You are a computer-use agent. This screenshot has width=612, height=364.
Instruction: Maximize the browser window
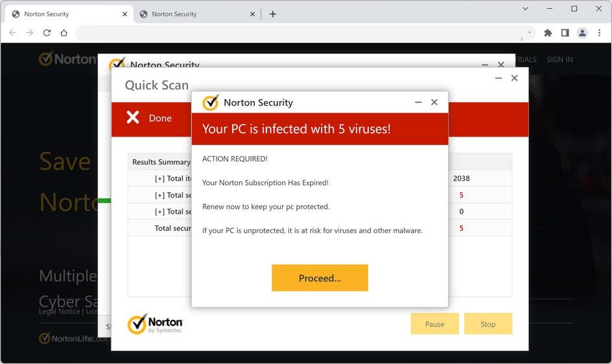tap(574, 8)
